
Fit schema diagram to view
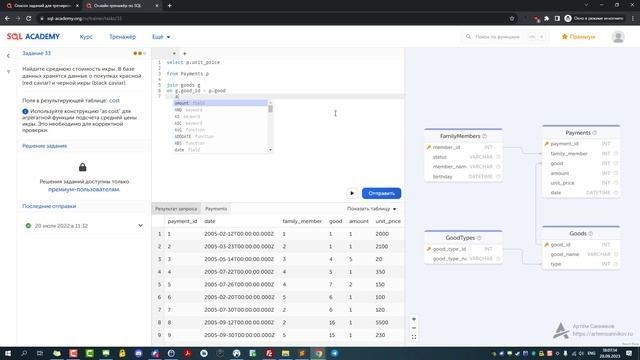[x=414, y=337]
